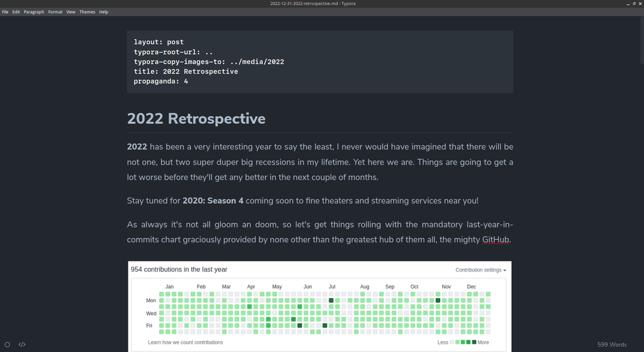Click the GitHub link in the paragraph
This screenshot has width=644, height=352.
tap(496, 239)
